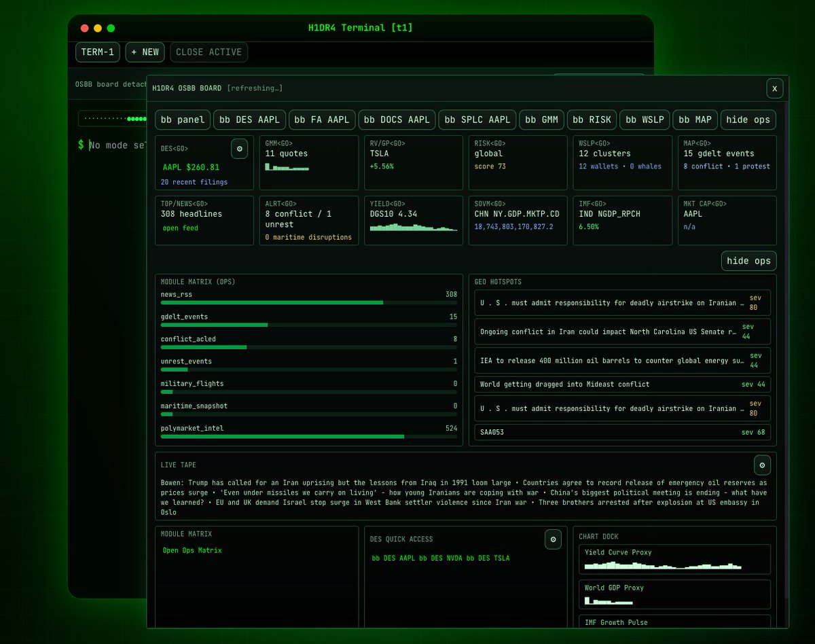Open the World GDP Proxy chart
Screen dimensions: 815x644
coord(675,594)
